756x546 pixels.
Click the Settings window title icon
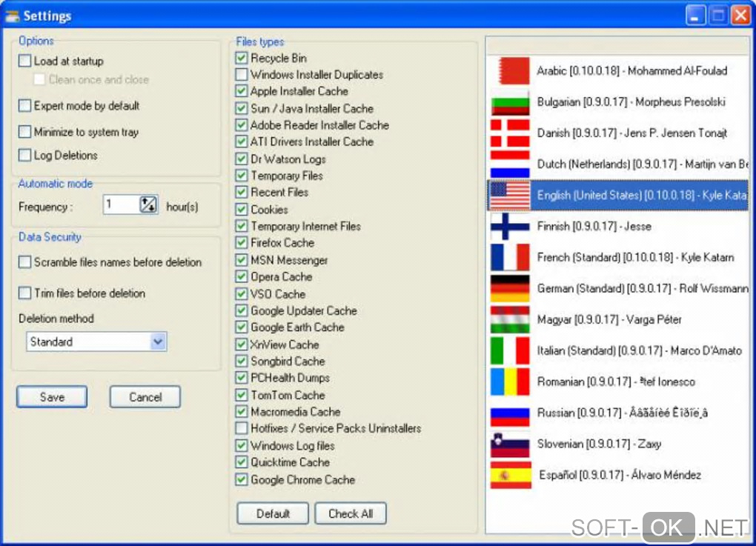coord(12,16)
